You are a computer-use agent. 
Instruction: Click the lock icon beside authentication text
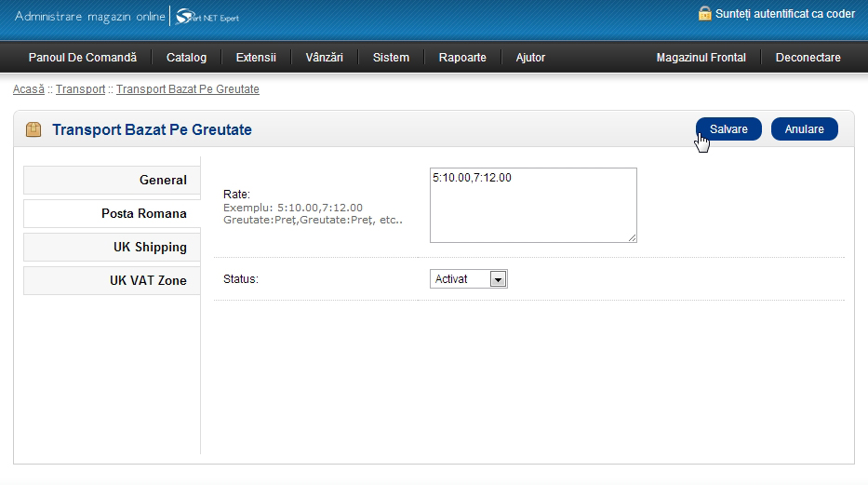[704, 14]
